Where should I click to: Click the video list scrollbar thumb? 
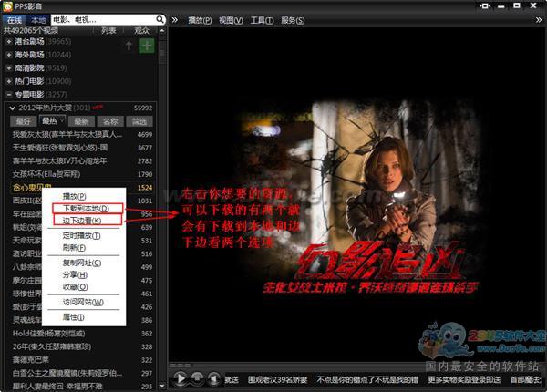162,52
